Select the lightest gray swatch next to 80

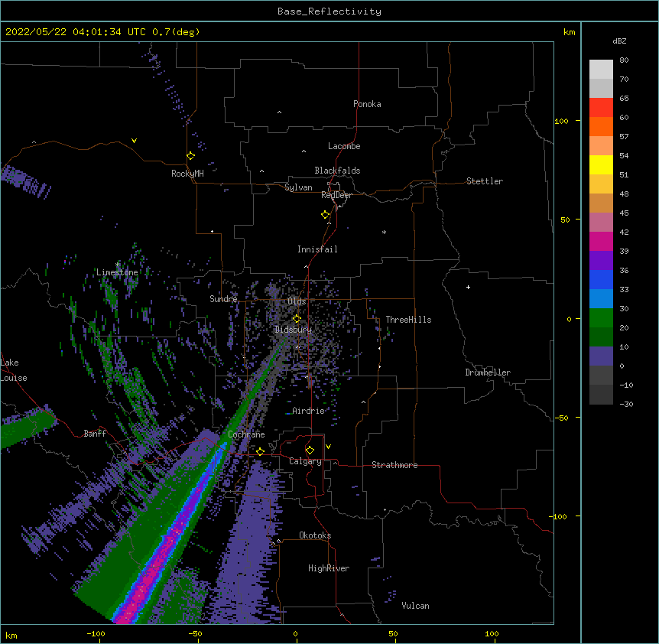[601, 70]
